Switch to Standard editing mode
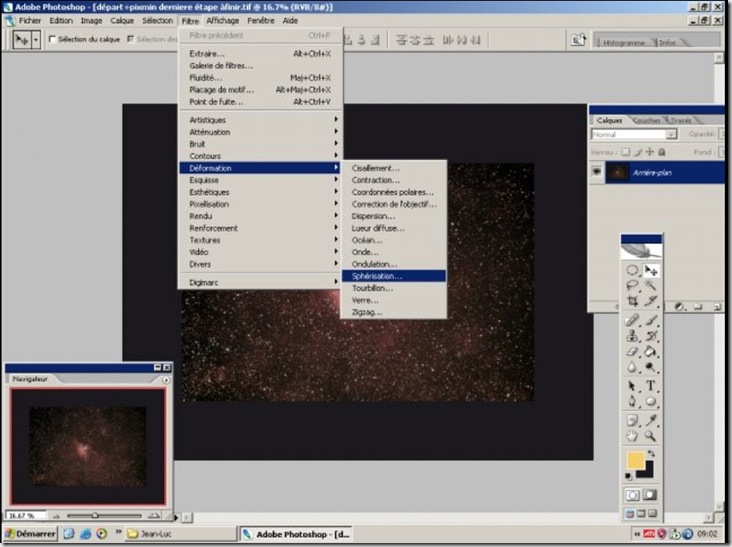Image resolution: width=732 pixels, height=547 pixels. [633, 495]
